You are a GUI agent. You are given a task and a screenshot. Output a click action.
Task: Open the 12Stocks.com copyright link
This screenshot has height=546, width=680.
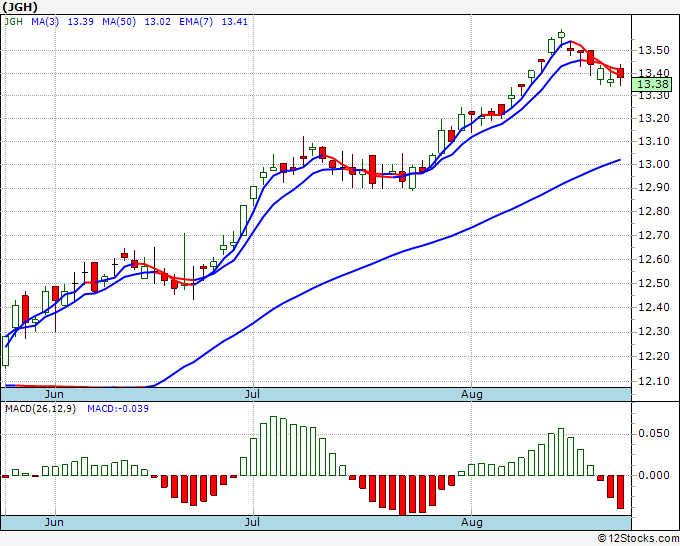click(x=638, y=538)
